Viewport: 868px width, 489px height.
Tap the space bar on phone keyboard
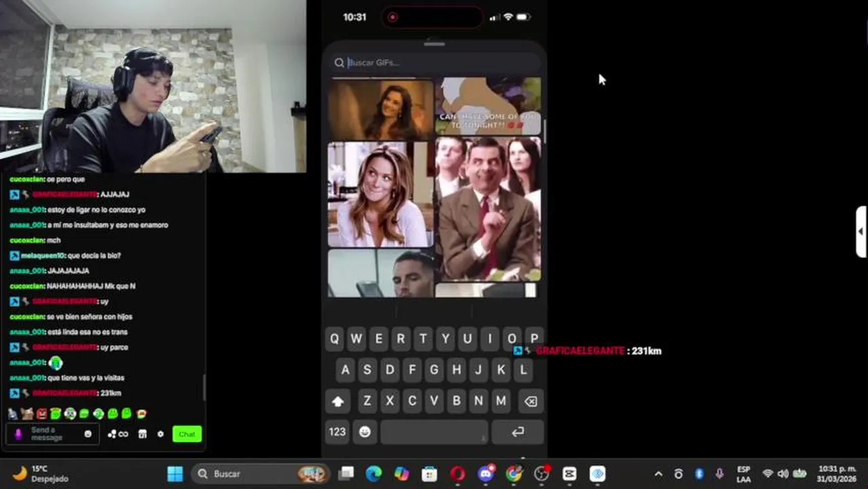434,432
